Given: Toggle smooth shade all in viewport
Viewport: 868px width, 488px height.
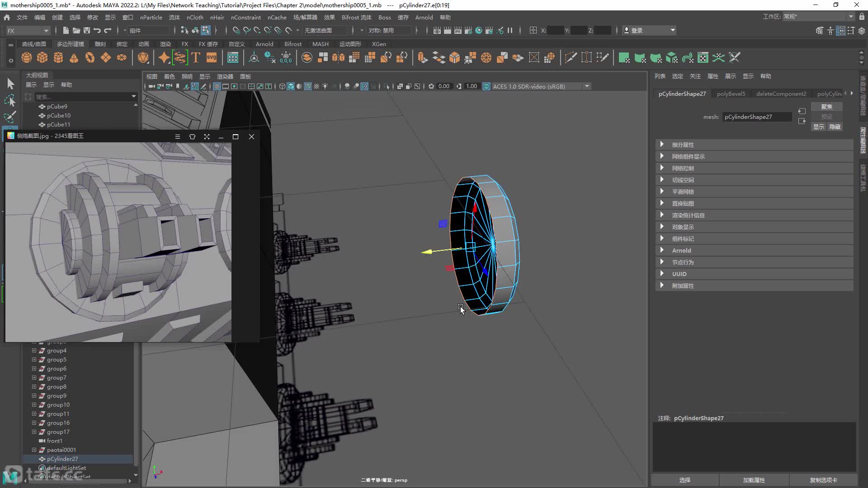Looking at the screenshot, I should click(x=291, y=86).
